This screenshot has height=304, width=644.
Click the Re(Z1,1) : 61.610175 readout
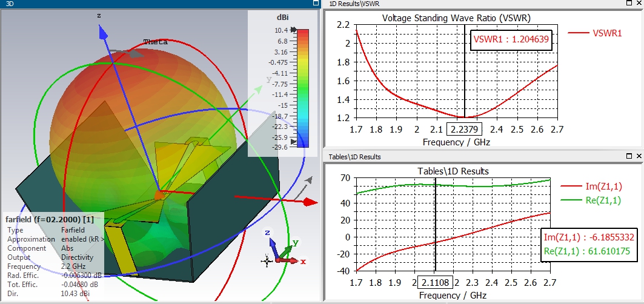point(587,251)
